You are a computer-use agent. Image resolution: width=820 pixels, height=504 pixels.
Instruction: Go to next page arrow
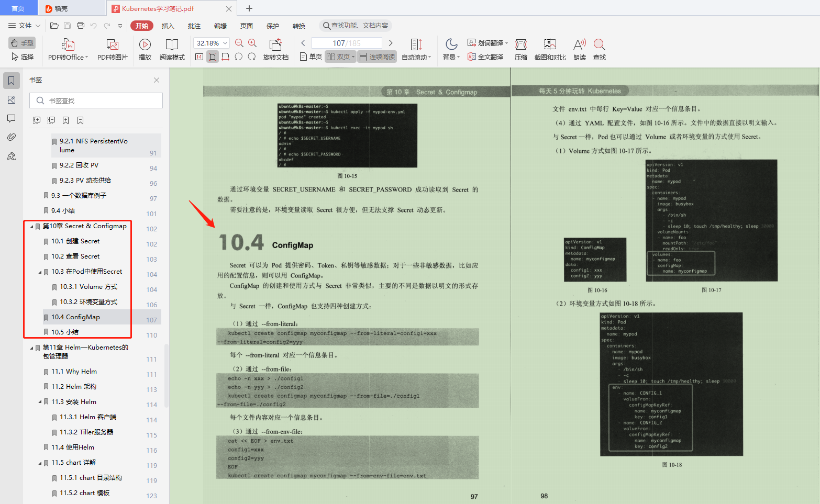tap(391, 43)
